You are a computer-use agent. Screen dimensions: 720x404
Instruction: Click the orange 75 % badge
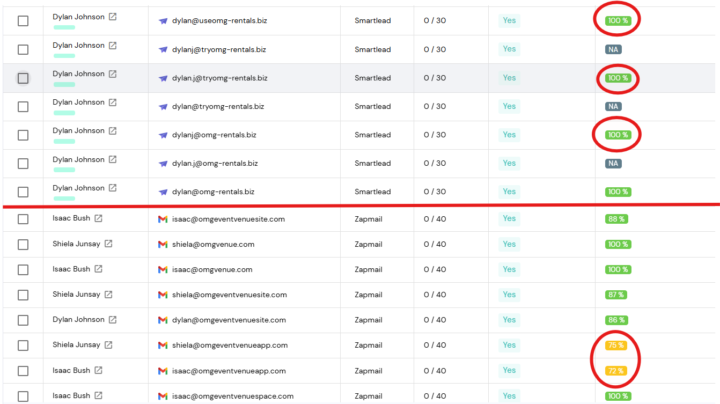click(616, 345)
